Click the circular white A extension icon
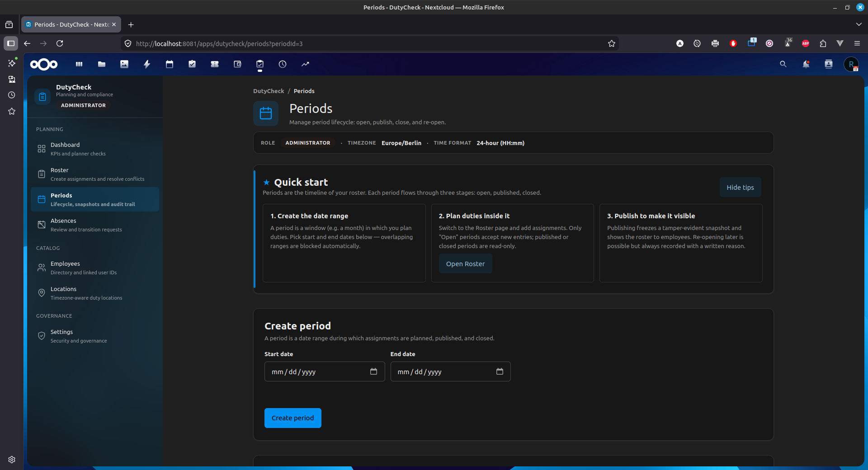 (680, 43)
